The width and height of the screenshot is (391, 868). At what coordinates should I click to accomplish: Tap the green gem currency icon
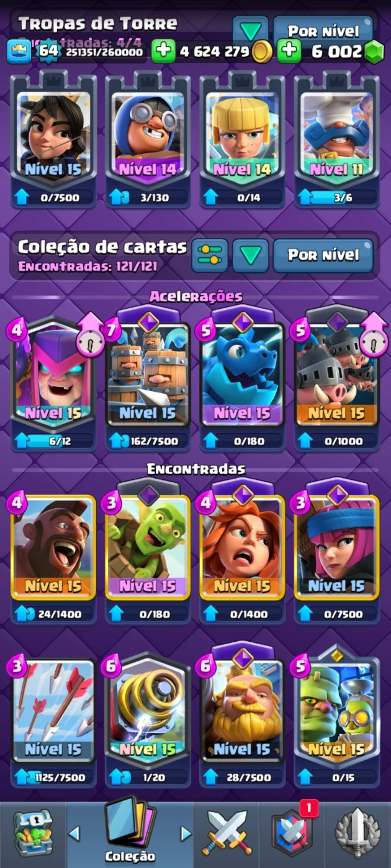(x=374, y=52)
